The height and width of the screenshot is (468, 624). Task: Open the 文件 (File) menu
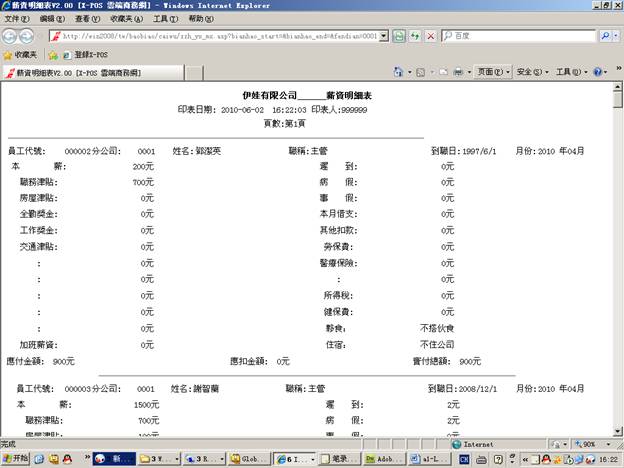click(x=16, y=18)
